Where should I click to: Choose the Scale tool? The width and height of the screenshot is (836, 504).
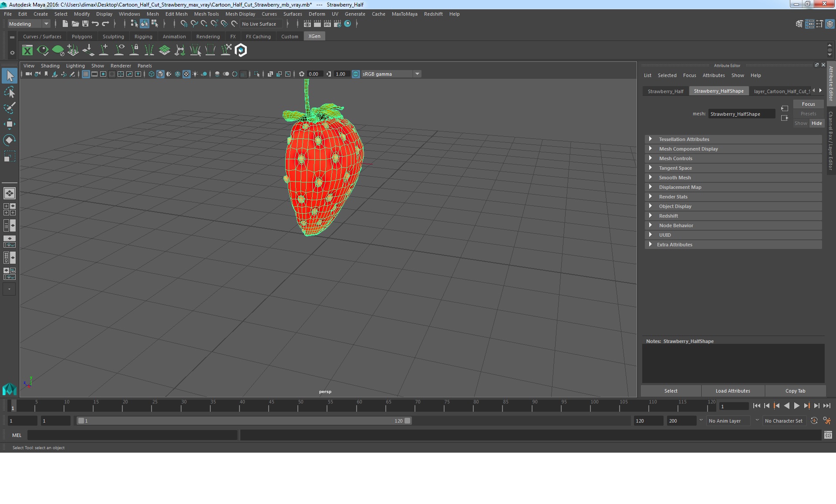tap(10, 156)
